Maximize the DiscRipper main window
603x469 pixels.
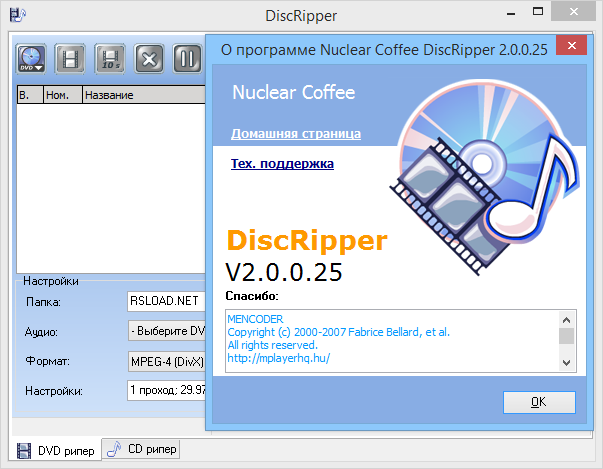[x=538, y=12]
